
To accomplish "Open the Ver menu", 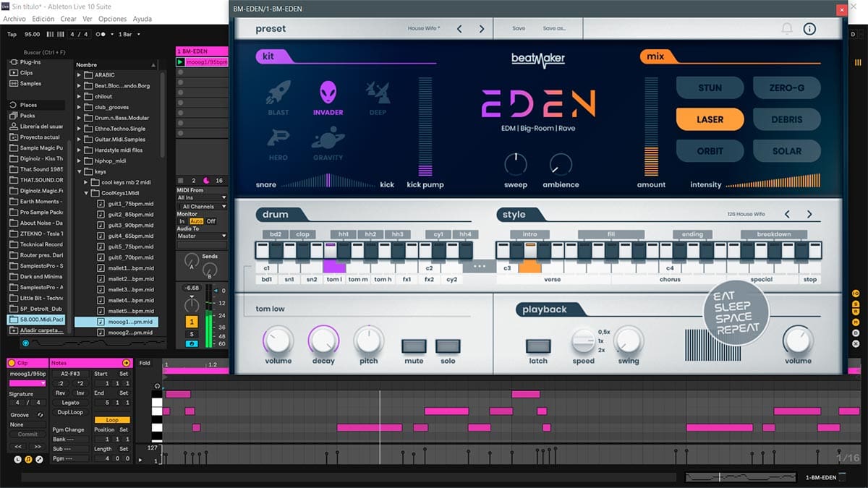I will 88,19.
